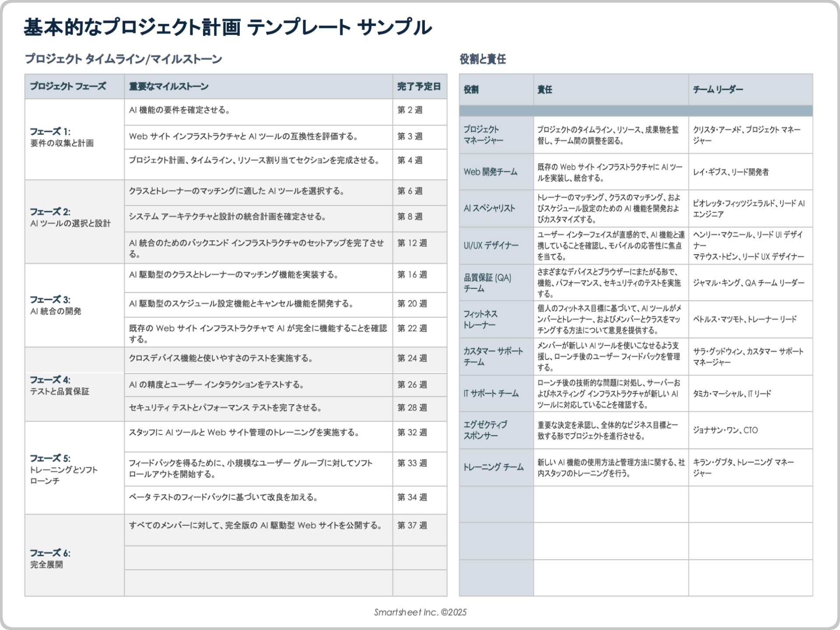Click milestone AI の精度とユーザー インタラクションをテスト
This screenshot has height=630, width=840.
coord(258,385)
